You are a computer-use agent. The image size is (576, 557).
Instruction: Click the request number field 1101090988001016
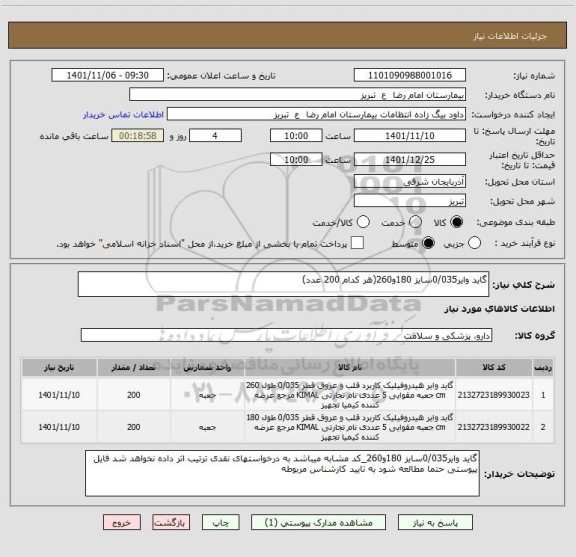pos(410,75)
